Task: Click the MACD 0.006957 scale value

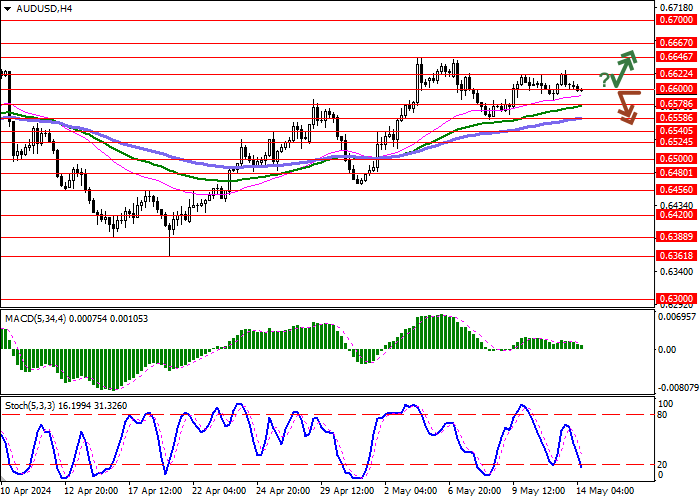Action: (677, 316)
